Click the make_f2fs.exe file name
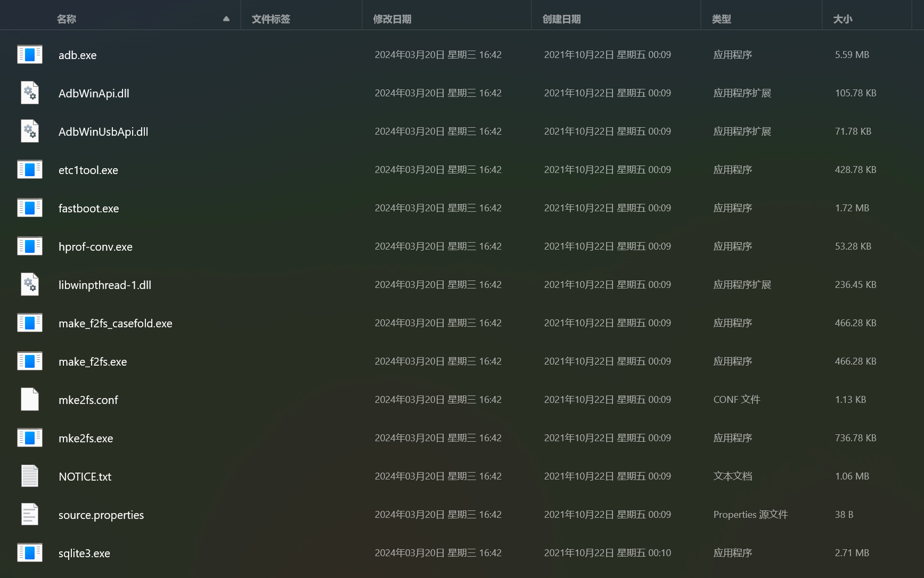924x578 pixels. [93, 362]
